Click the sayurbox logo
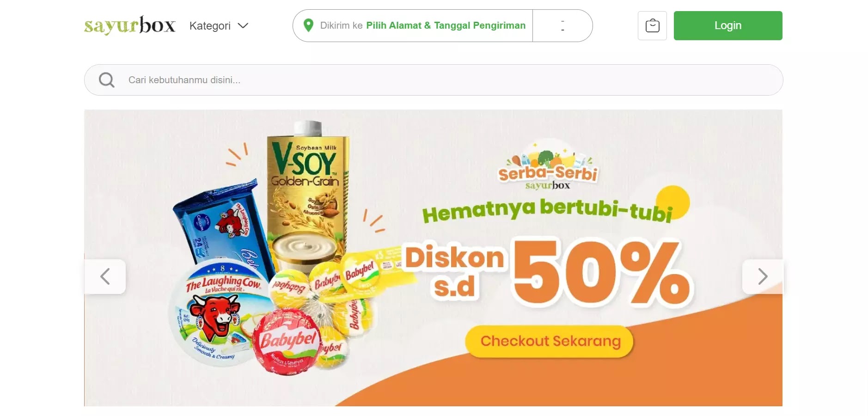This screenshot has width=868, height=416. click(x=129, y=25)
